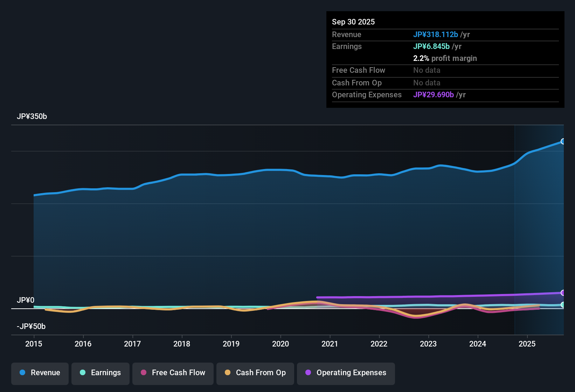Select the 2025 year label on x-axis
Image resolution: width=575 pixels, height=392 pixels.
[527, 344]
